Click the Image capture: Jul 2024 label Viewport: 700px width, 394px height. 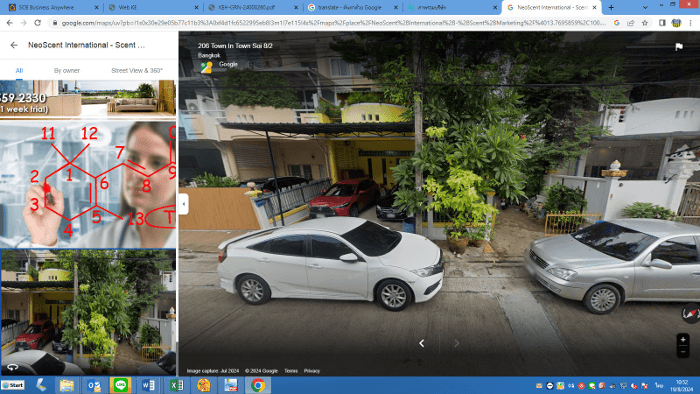click(212, 371)
